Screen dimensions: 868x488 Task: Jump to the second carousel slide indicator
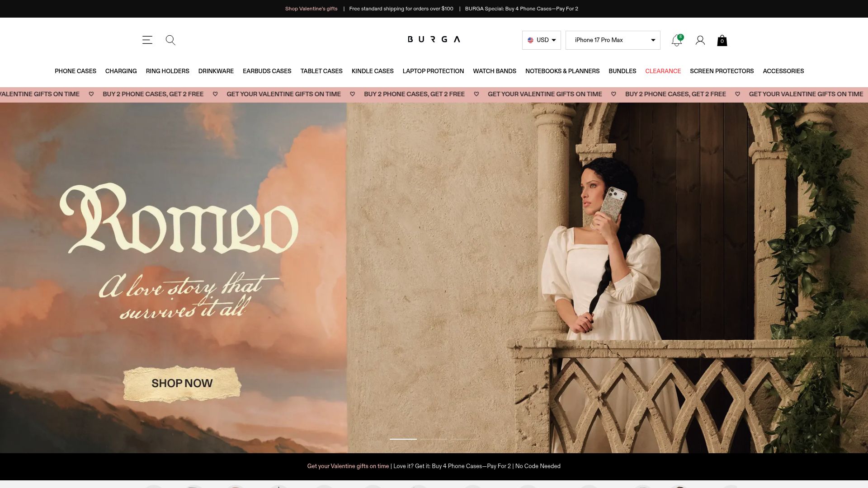tap(434, 439)
